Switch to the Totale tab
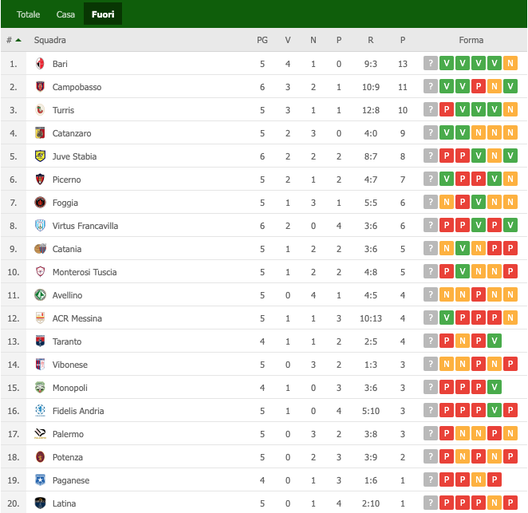 28,14
